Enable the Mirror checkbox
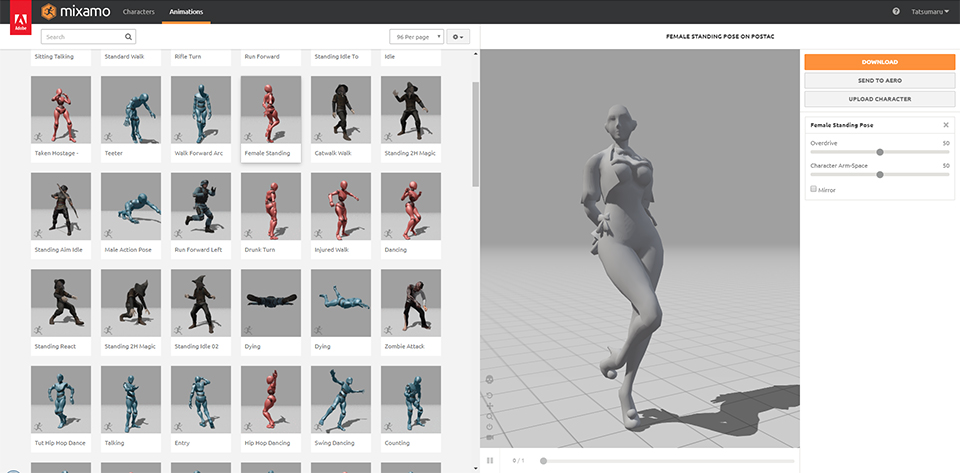 click(x=813, y=189)
